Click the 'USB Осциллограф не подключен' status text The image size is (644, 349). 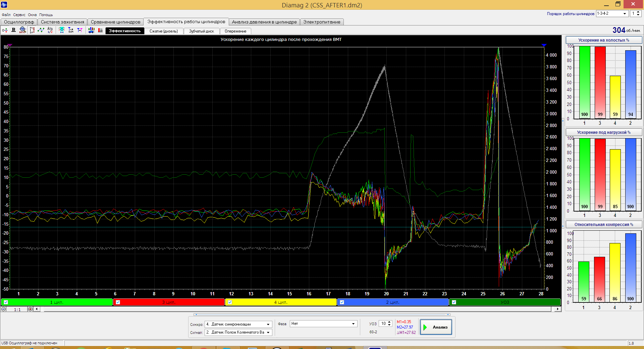(x=29, y=343)
